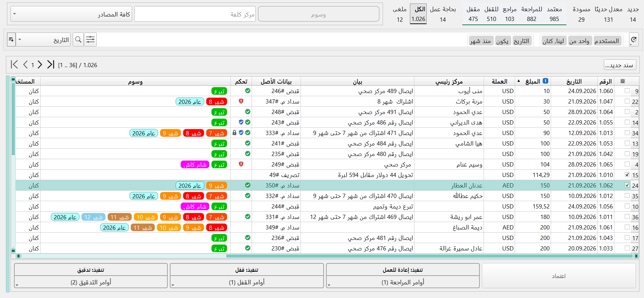Click the select-all icon in table header
Screen dimensions: 644x298
pos(623,81)
